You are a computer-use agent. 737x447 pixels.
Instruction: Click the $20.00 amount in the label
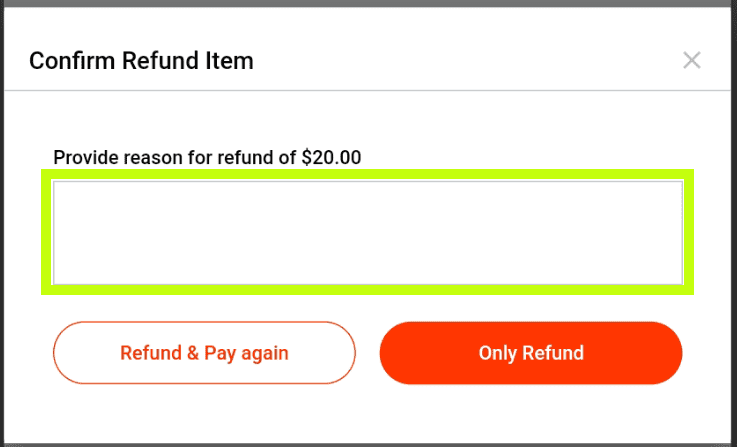point(331,157)
